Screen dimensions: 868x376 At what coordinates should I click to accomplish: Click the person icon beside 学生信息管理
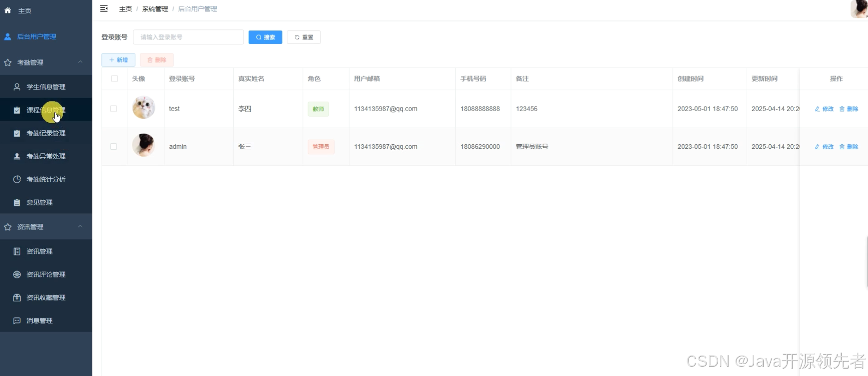pyautogui.click(x=17, y=87)
